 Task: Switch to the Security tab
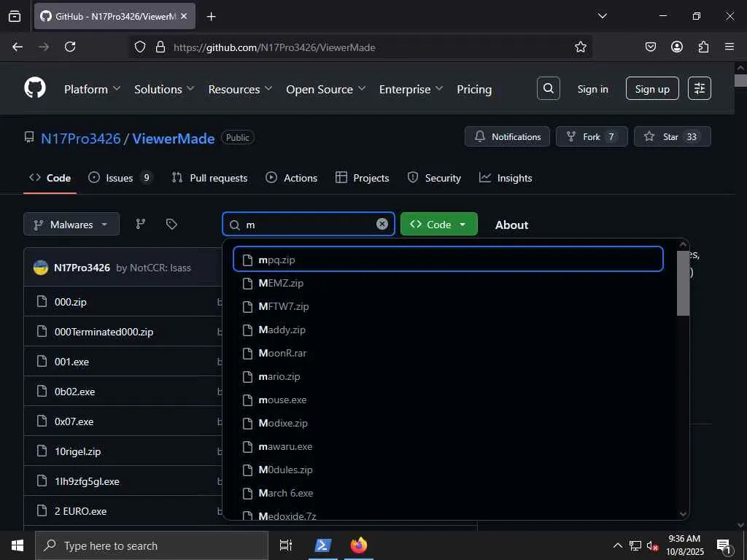tap(434, 178)
